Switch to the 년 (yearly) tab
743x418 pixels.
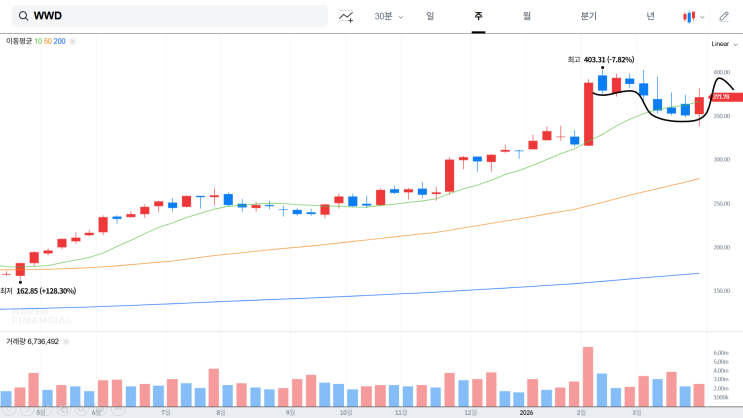[x=651, y=16]
